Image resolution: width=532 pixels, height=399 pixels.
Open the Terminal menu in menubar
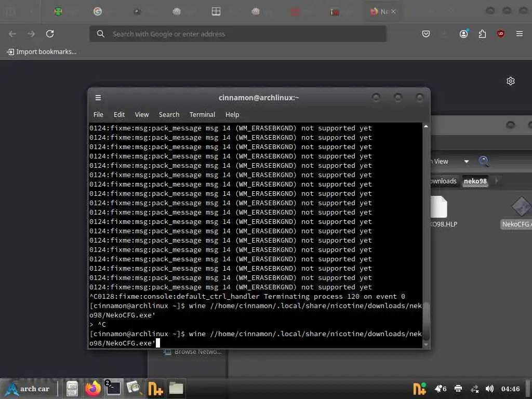202,115
